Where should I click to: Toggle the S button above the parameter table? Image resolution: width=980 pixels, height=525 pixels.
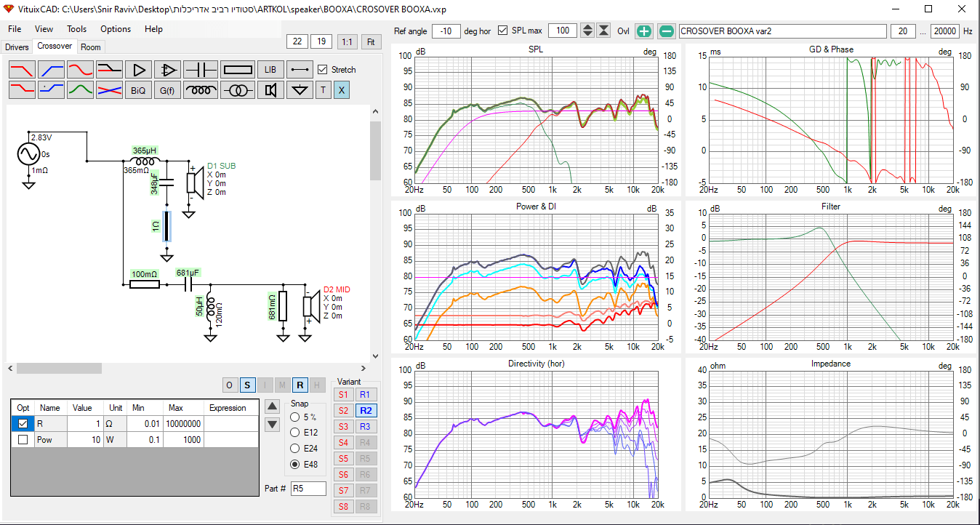pos(247,385)
